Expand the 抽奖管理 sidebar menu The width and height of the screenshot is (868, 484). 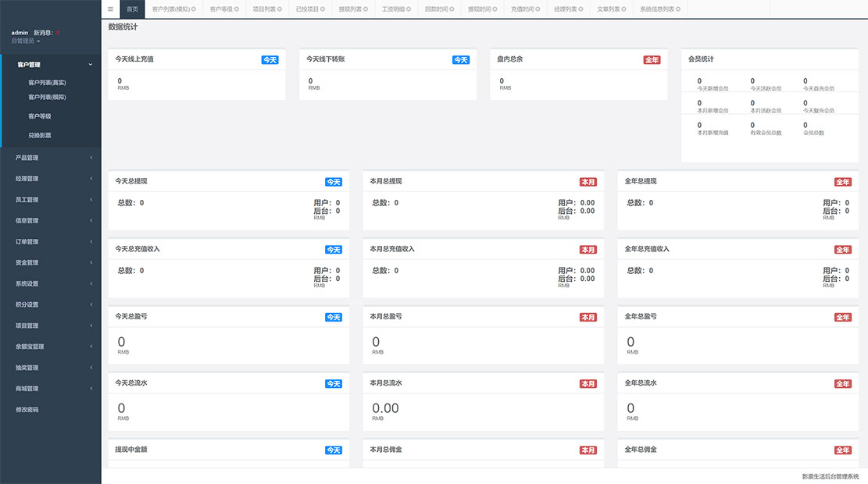click(51, 368)
